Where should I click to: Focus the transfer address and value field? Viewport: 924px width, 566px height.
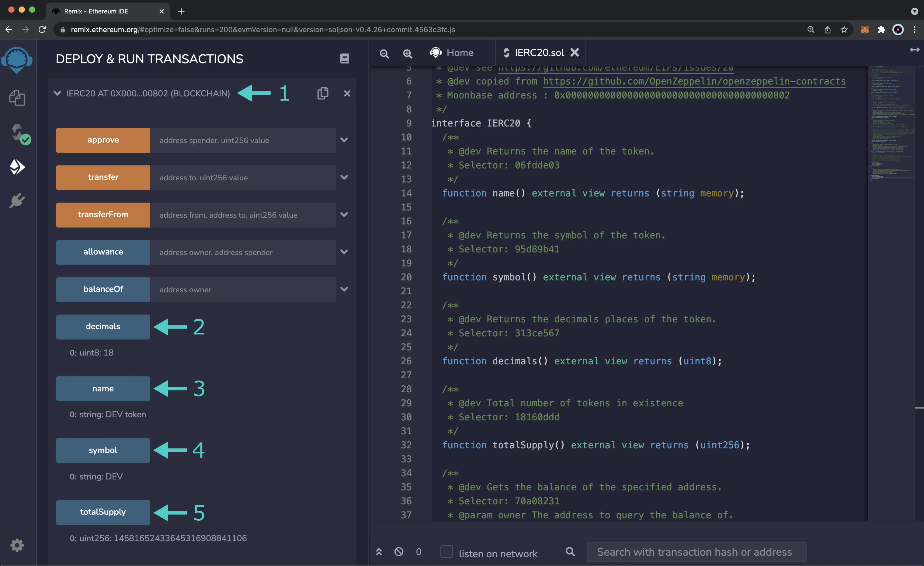point(243,177)
